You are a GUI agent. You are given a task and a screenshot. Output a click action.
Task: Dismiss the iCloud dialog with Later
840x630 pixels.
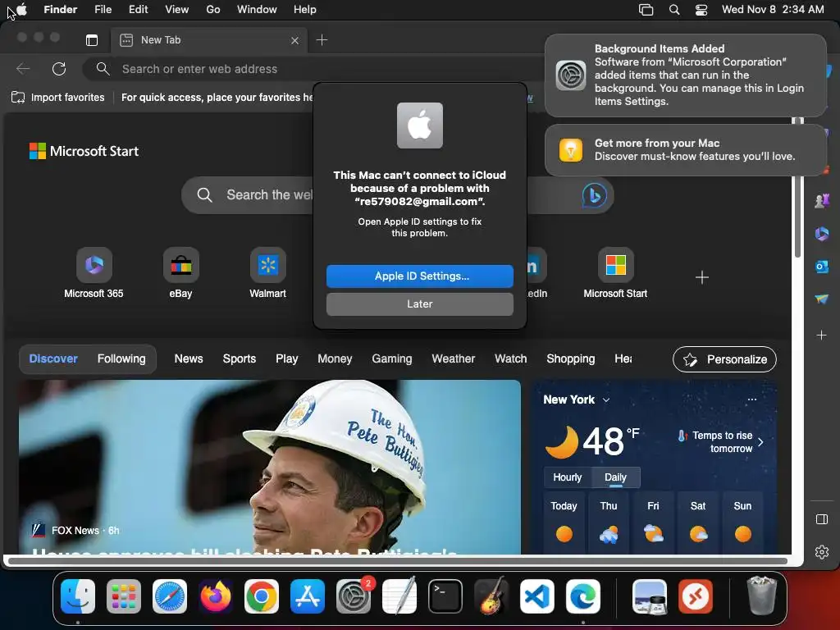(x=419, y=304)
